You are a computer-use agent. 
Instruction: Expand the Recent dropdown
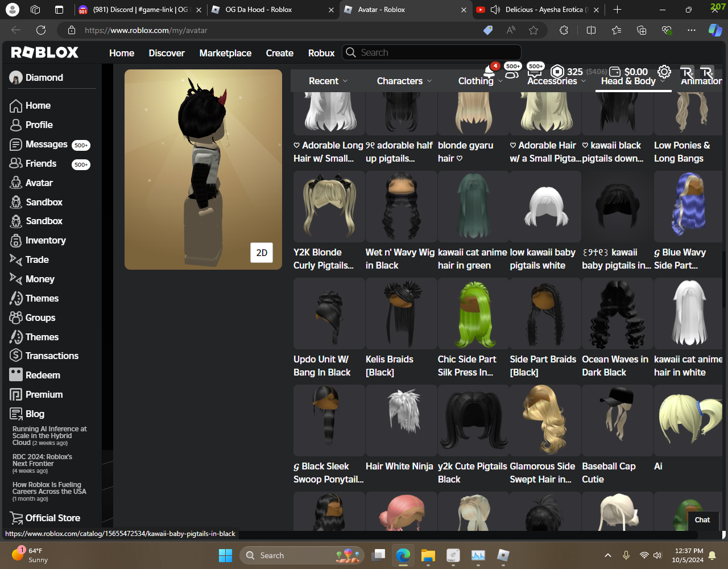point(328,81)
